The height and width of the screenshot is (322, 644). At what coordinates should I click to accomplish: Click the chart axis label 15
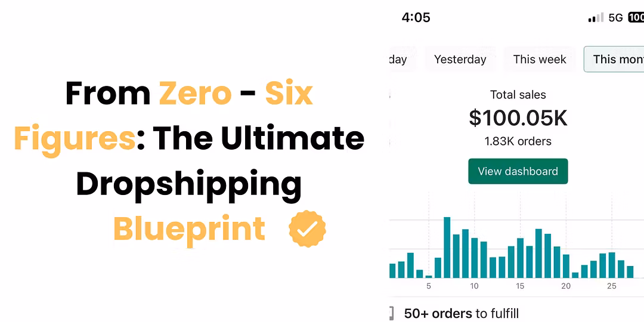(520, 286)
